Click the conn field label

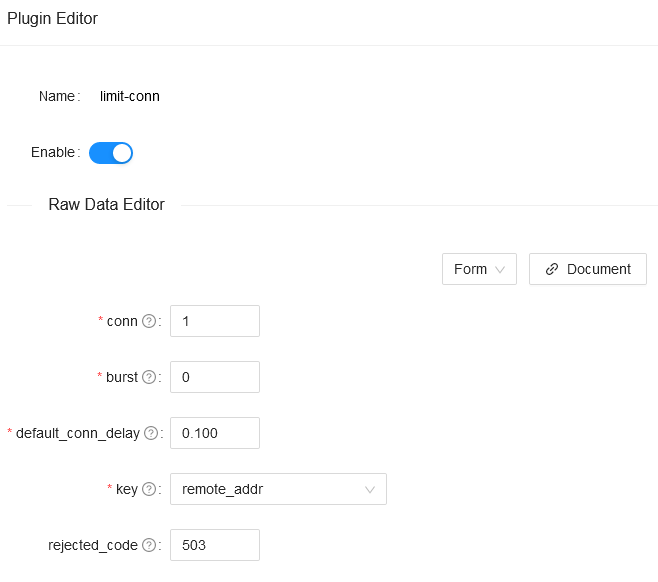click(122, 321)
